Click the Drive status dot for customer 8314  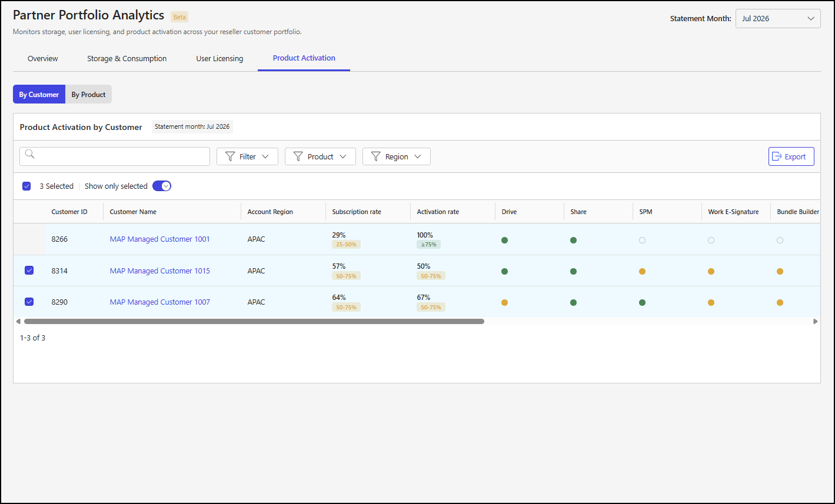click(504, 271)
